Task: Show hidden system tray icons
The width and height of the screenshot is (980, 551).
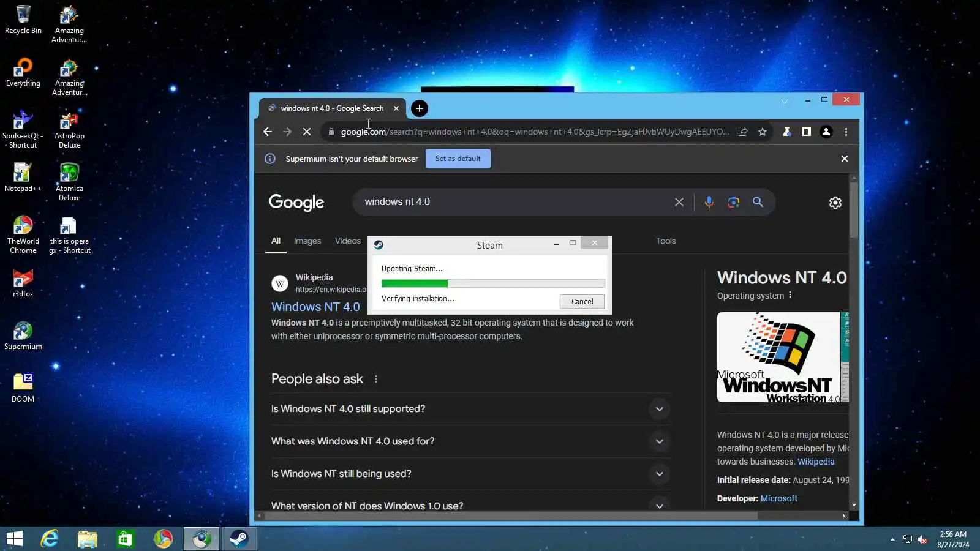Action: (892, 539)
